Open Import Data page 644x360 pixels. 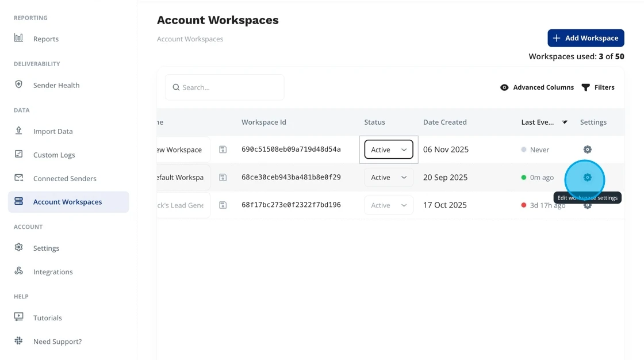[x=53, y=131]
